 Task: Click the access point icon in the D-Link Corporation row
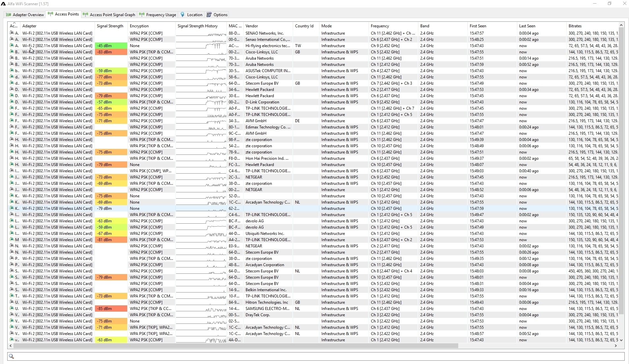[12, 102]
